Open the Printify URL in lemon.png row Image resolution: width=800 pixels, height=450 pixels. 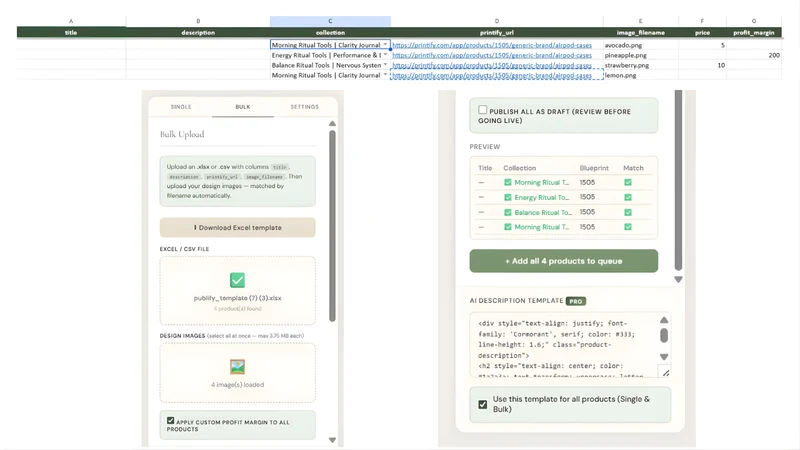[492, 75]
